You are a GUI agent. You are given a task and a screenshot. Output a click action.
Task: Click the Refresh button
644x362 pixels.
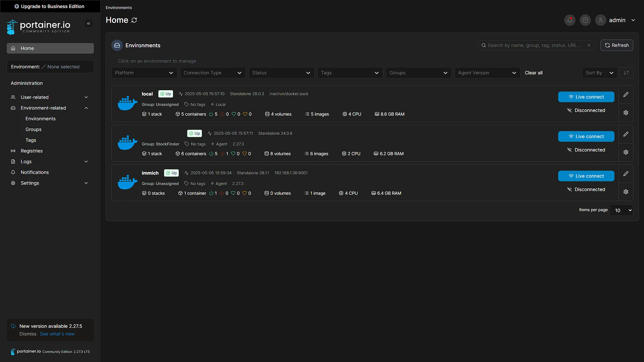[x=616, y=45]
